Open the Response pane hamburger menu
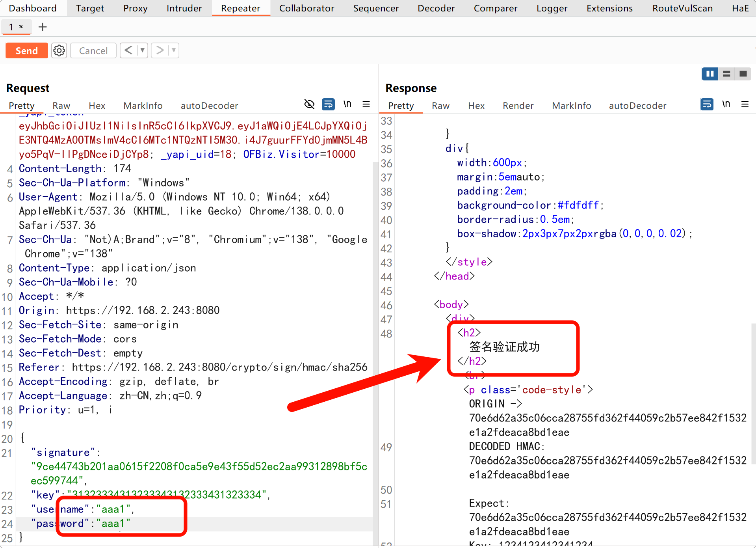 tap(745, 104)
